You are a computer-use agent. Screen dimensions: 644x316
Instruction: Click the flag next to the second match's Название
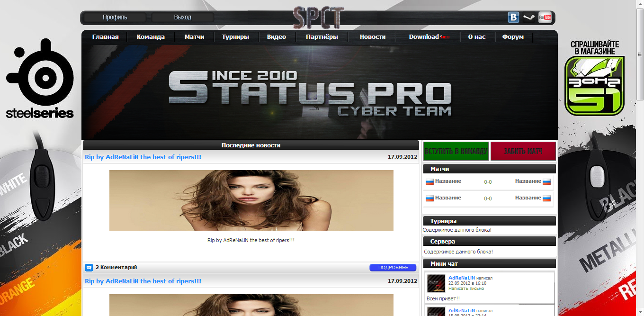[x=430, y=198]
